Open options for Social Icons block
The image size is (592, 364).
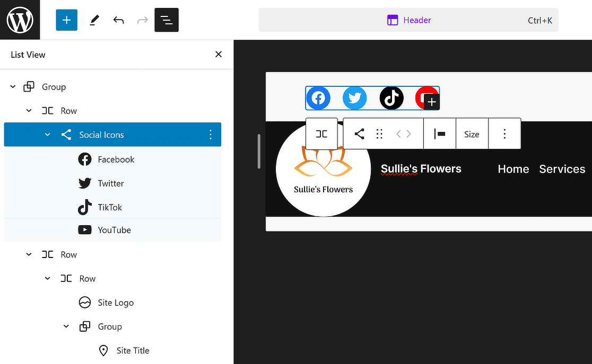click(x=211, y=135)
